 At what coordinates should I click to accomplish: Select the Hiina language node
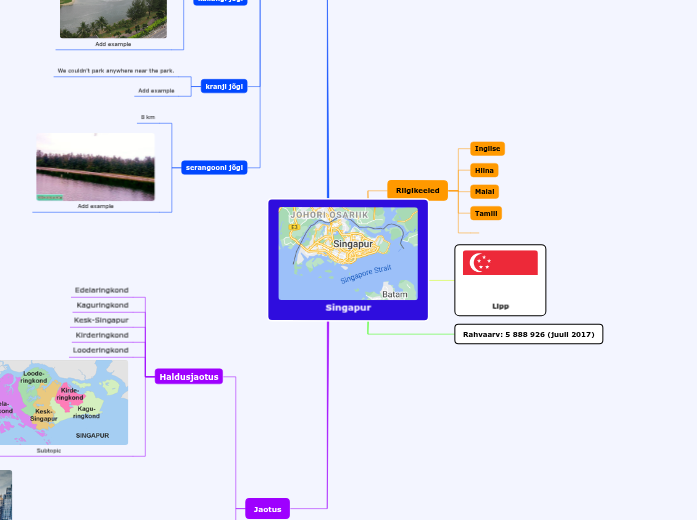pos(484,170)
